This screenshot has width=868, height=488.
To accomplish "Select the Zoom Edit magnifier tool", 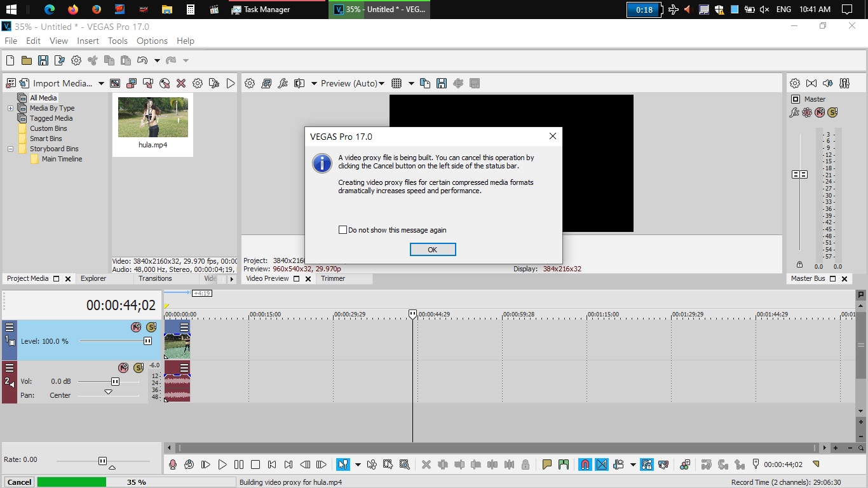I will pos(405,464).
